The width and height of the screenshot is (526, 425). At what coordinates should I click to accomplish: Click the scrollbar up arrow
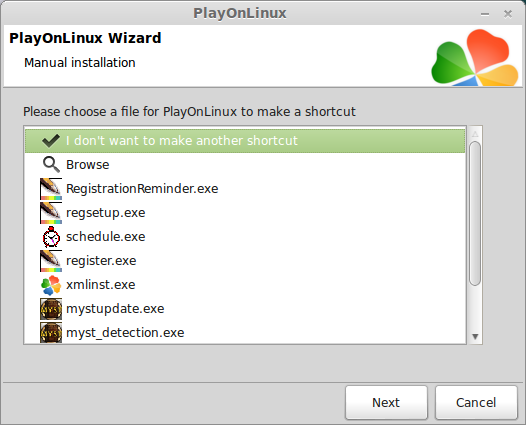(x=475, y=134)
